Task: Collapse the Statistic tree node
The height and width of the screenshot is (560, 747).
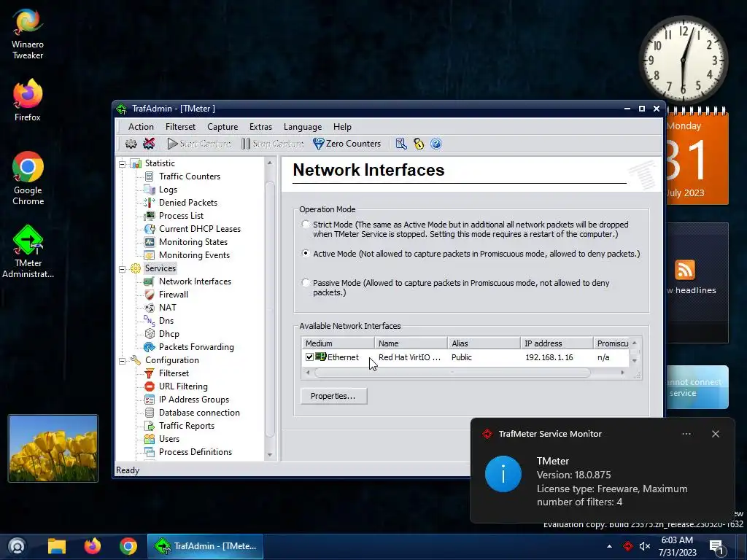Action: (x=122, y=164)
